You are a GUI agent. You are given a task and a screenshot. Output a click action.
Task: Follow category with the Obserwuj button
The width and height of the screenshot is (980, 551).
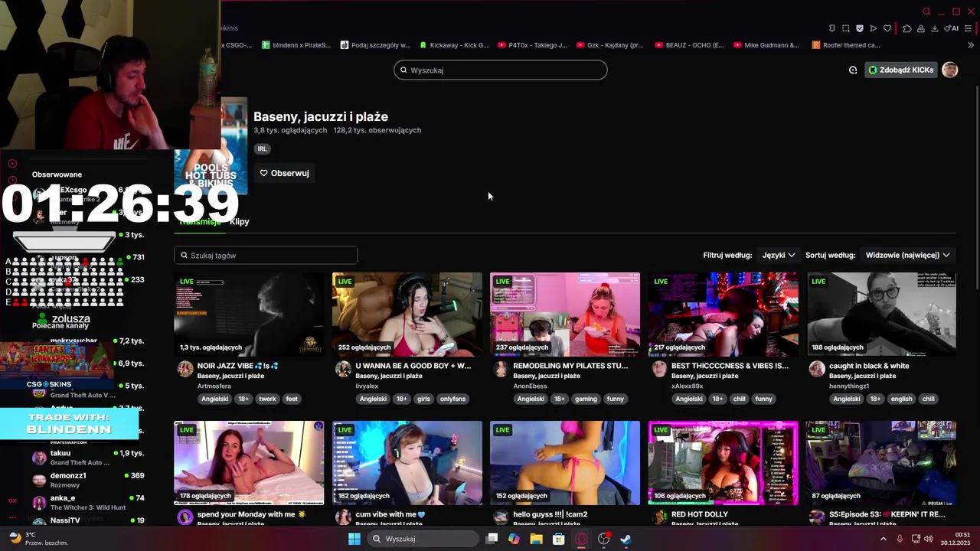[x=285, y=173]
